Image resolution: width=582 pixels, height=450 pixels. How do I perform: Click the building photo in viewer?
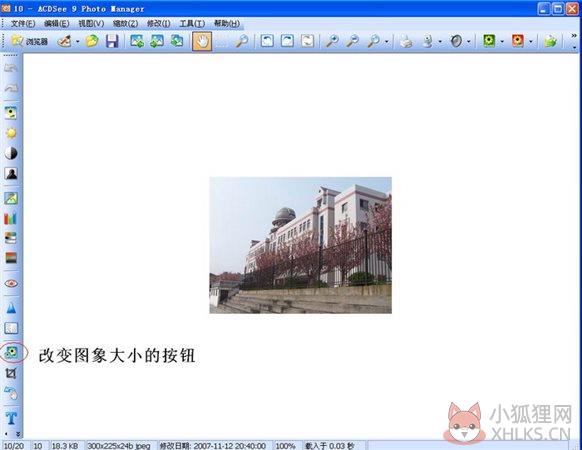point(301,245)
